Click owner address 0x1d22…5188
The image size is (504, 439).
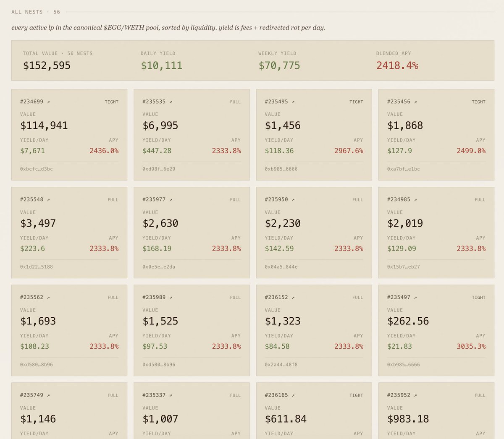coord(37,267)
